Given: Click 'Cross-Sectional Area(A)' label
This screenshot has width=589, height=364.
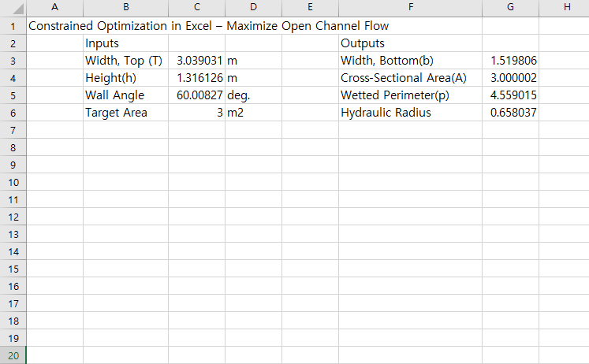Looking at the screenshot, I should coord(411,78).
